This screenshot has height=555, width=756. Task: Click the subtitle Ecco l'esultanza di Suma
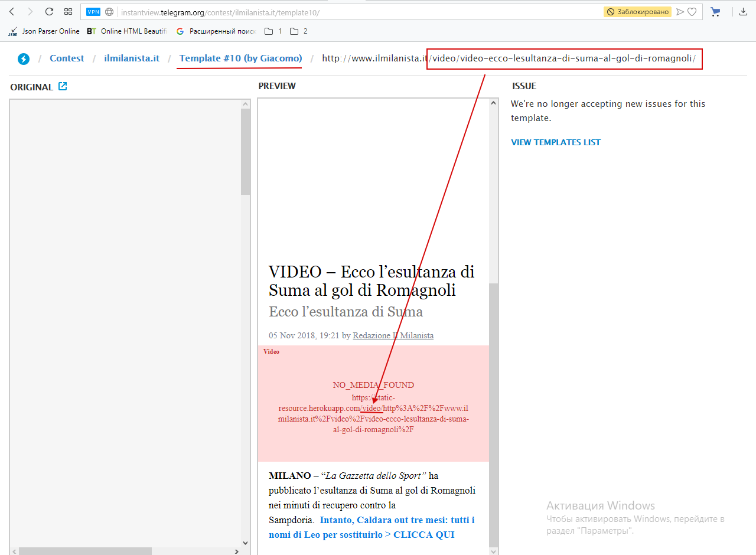tap(346, 311)
